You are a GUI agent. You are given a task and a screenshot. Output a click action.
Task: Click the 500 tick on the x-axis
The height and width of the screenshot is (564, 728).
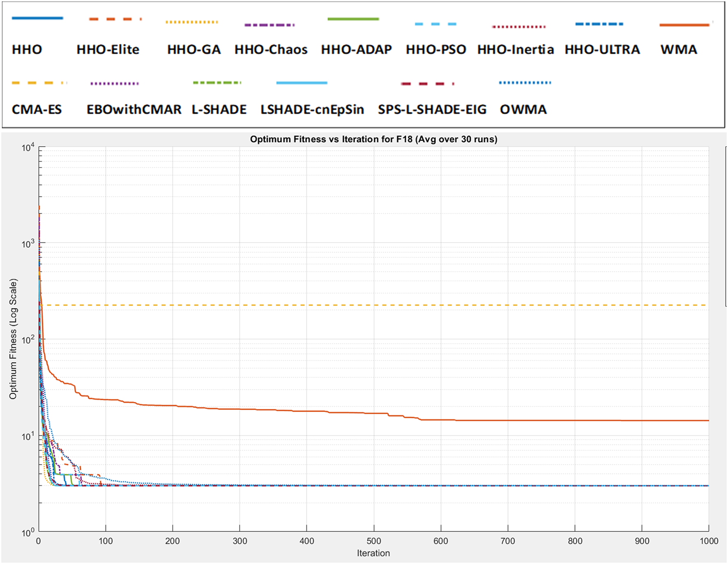point(373,541)
